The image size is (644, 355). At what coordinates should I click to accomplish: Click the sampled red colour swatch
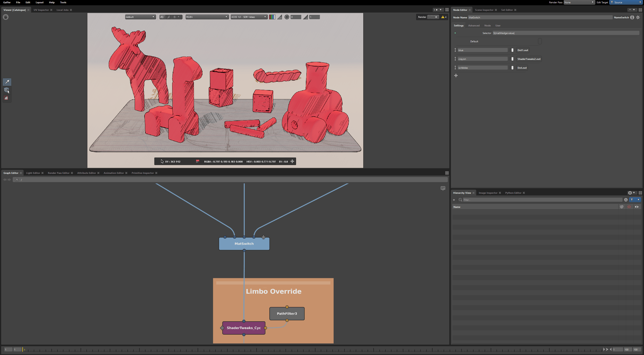point(198,161)
